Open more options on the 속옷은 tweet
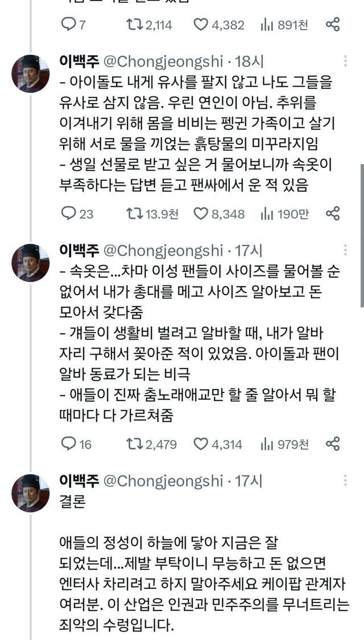Image resolution: width=364 pixels, height=640 pixels. point(345,251)
